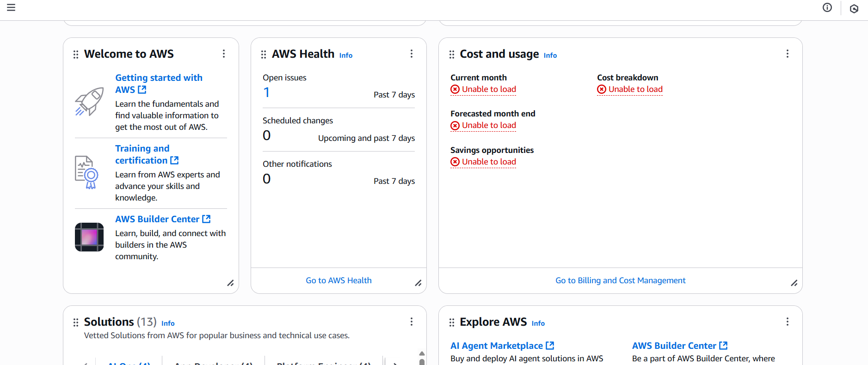Viewport: 868px width, 365px height.
Task: Click the Cost and usage resize handle
Action: (794, 283)
